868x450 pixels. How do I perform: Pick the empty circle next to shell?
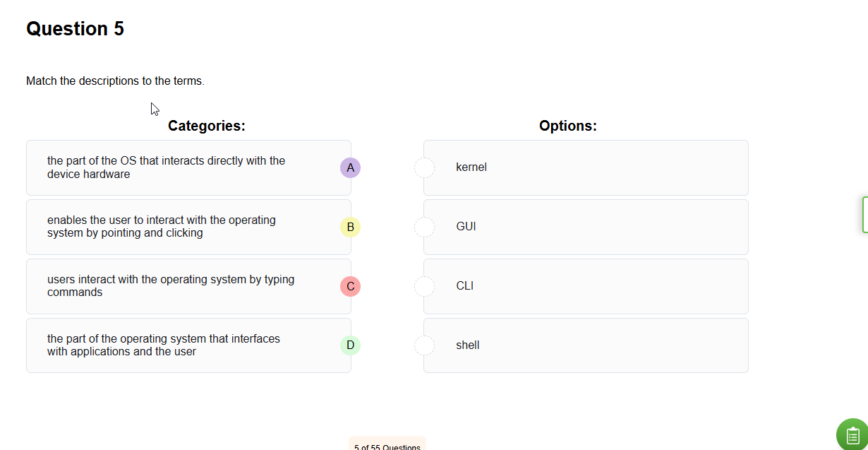pyautogui.click(x=424, y=345)
